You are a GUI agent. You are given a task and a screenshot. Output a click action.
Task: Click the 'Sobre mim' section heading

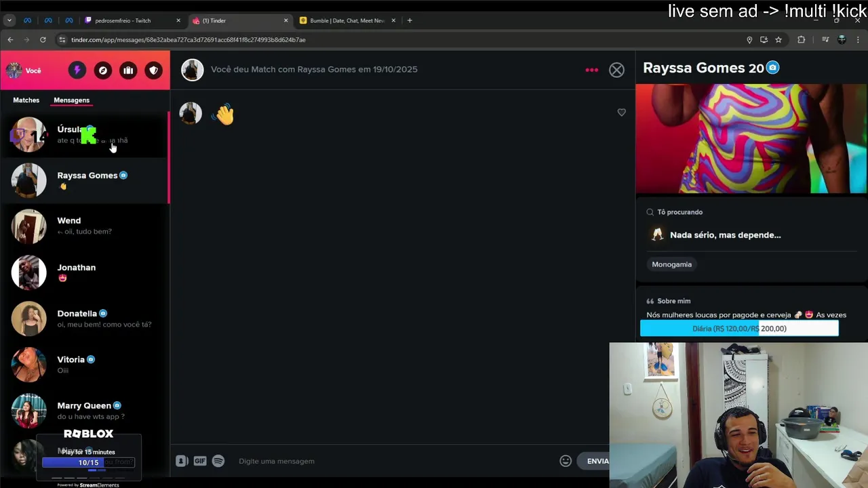[673, 301]
